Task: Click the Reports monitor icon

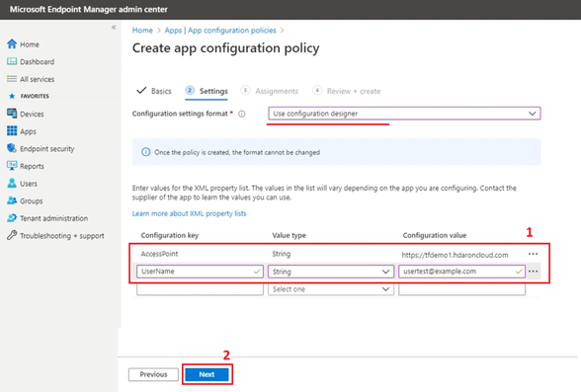Action: (x=12, y=166)
